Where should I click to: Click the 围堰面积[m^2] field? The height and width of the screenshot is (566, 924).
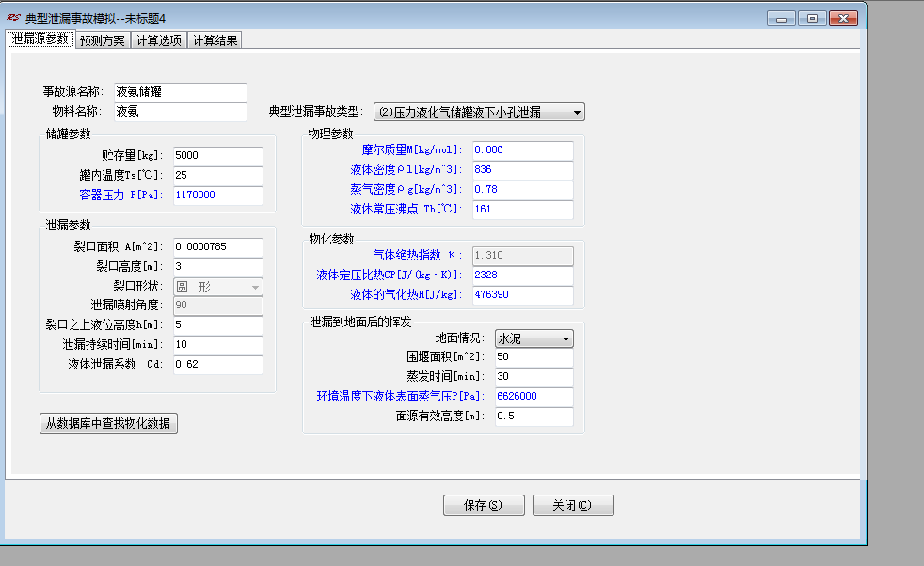[534, 357]
